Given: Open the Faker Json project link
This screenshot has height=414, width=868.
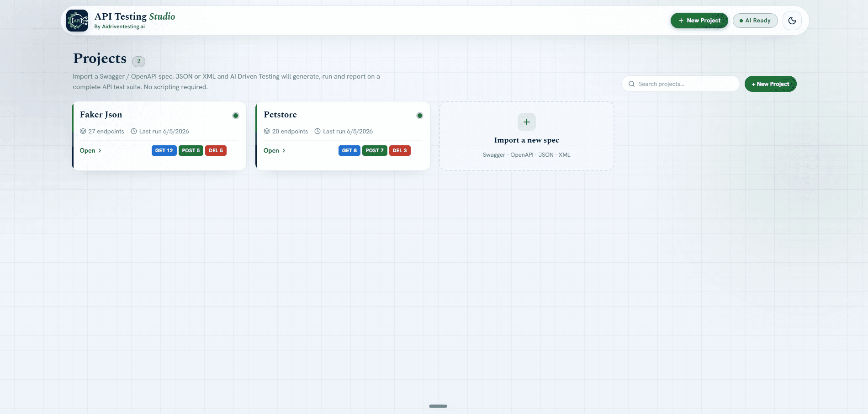Looking at the screenshot, I should tap(90, 150).
